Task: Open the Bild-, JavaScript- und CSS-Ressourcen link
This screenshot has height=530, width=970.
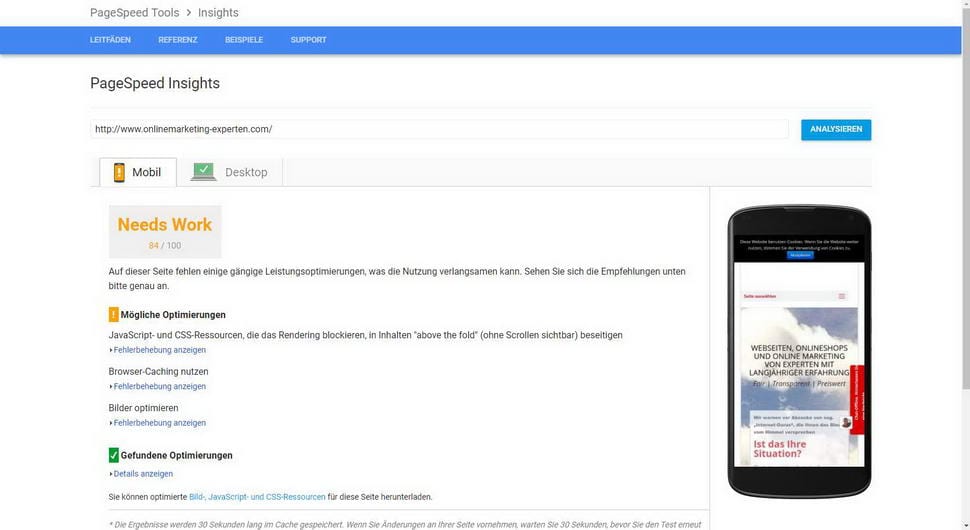Action: coord(257,497)
